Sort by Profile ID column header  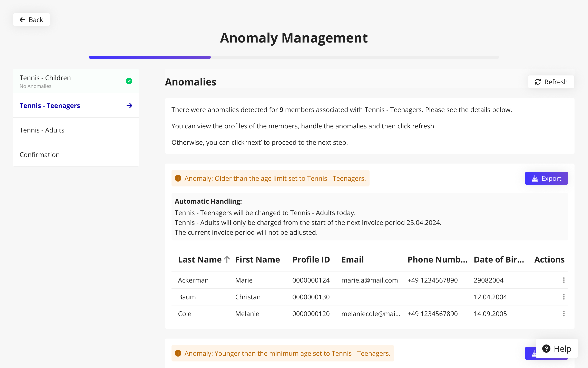coord(311,259)
